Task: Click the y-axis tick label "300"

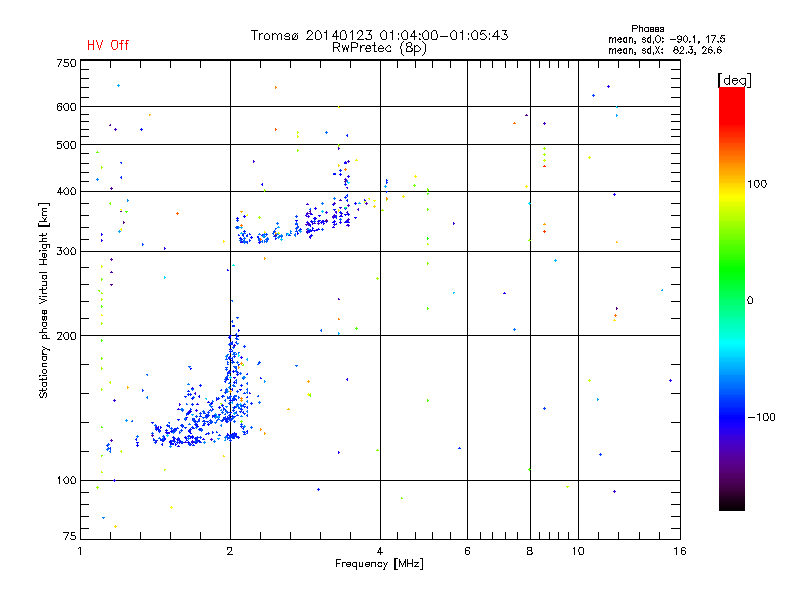Action: [66, 251]
